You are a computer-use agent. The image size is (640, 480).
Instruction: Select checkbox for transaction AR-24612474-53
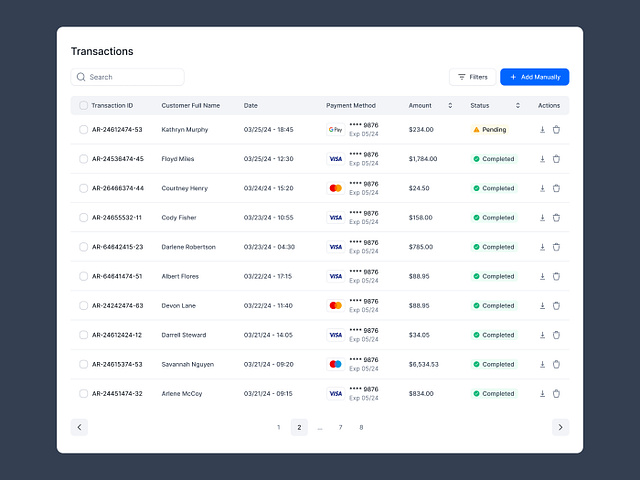coord(83,129)
